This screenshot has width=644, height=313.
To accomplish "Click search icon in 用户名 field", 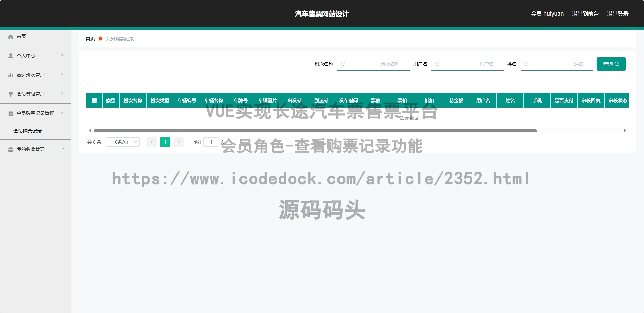I will 437,64.
